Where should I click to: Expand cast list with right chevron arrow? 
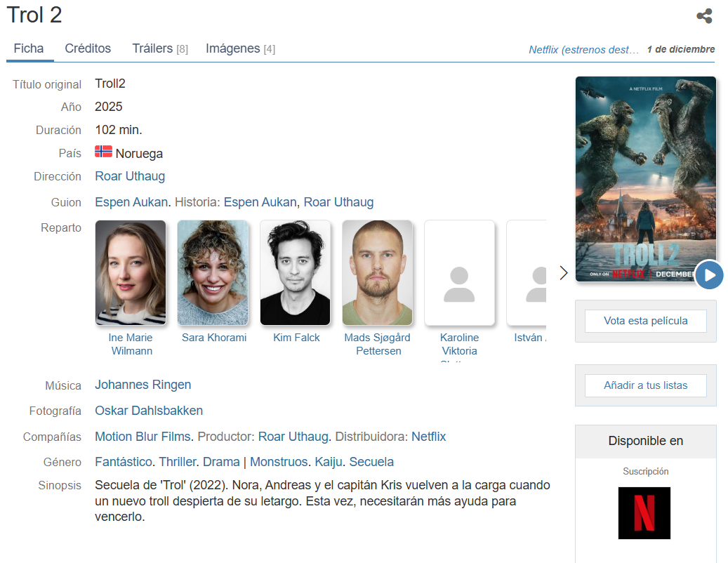tap(563, 273)
